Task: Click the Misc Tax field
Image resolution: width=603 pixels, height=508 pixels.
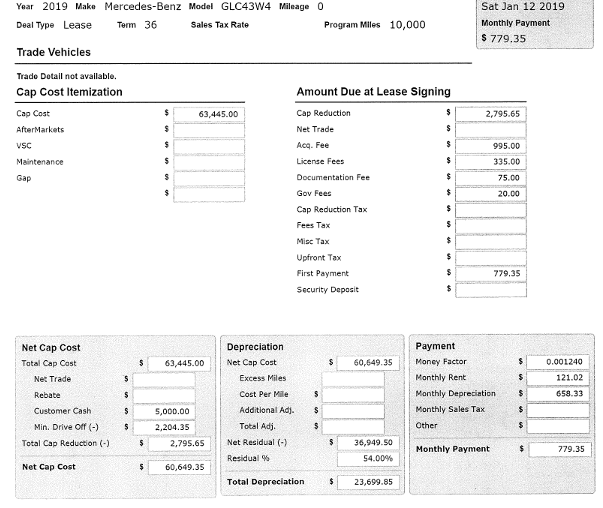Action: click(x=491, y=242)
